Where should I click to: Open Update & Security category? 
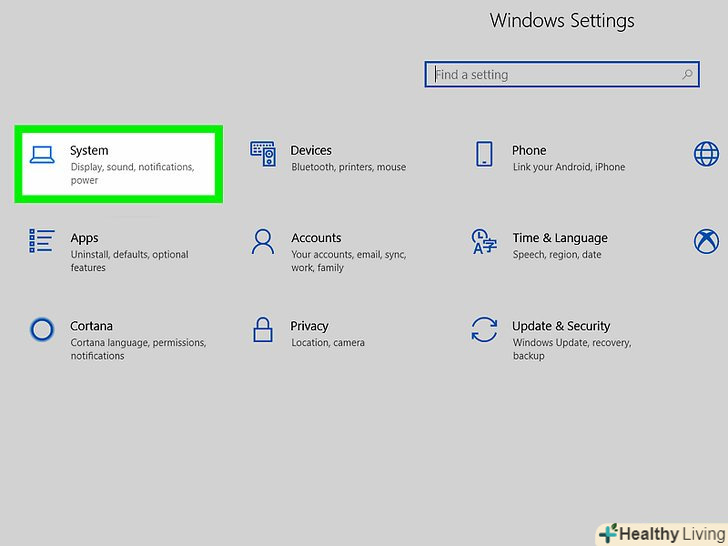coord(561,326)
